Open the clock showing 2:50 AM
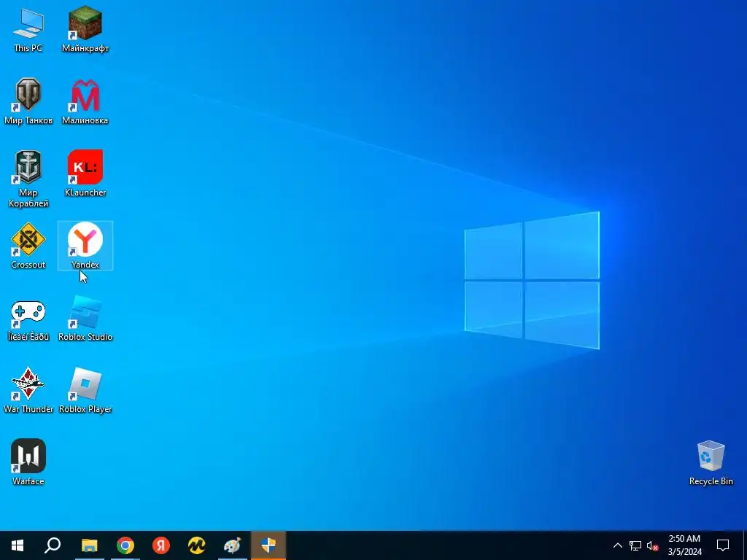This screenshot has width=747, height=560. (684, 545)
